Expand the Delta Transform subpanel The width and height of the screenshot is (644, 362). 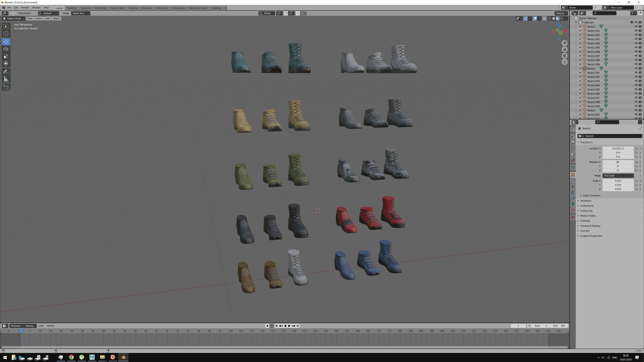point(592,196)
